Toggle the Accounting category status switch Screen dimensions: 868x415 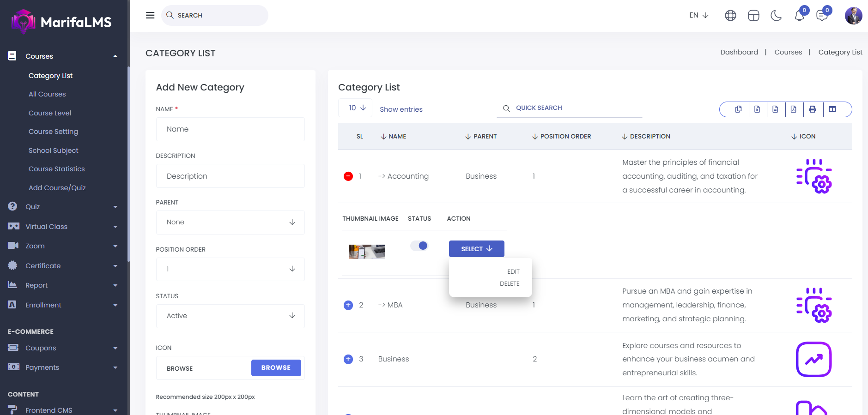click(x=419, y=246)
